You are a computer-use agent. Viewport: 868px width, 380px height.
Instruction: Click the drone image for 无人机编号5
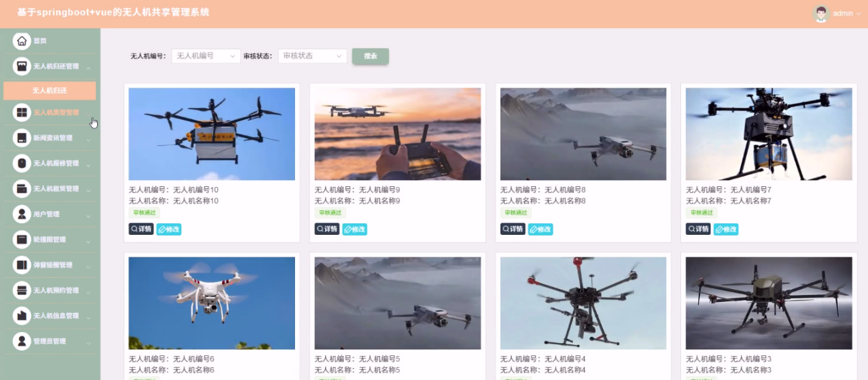click(398, 303)
